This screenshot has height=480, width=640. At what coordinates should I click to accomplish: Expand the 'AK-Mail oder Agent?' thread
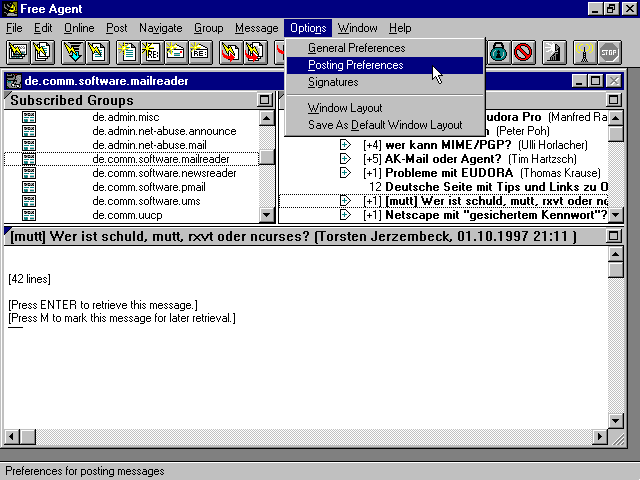point(345,158)
